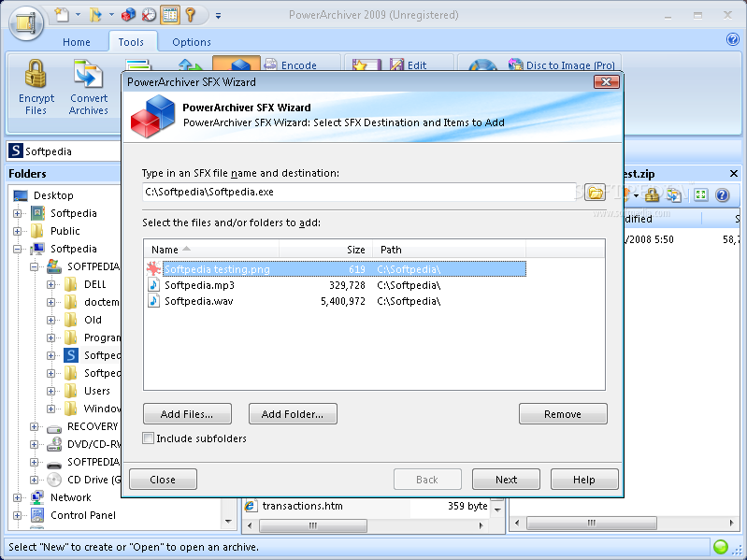Click the Remove button
This screenshot has height=560, width=747.
tap(563, 414)
